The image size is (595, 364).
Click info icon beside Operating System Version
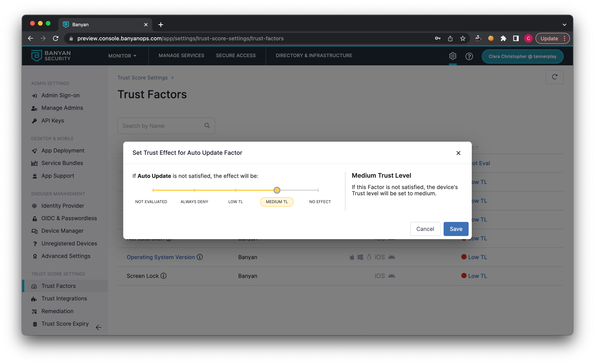pos(200,257)
